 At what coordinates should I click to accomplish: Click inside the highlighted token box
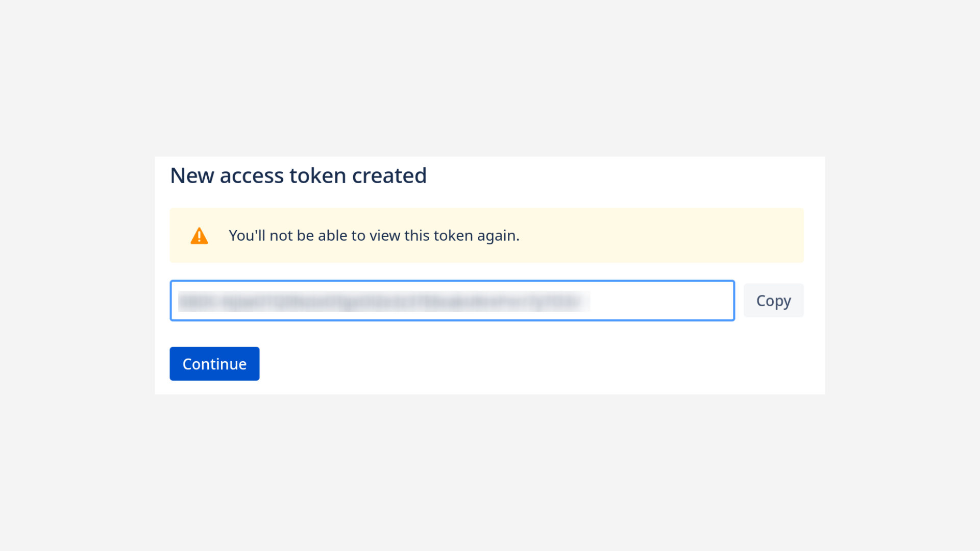pos(452,300)
